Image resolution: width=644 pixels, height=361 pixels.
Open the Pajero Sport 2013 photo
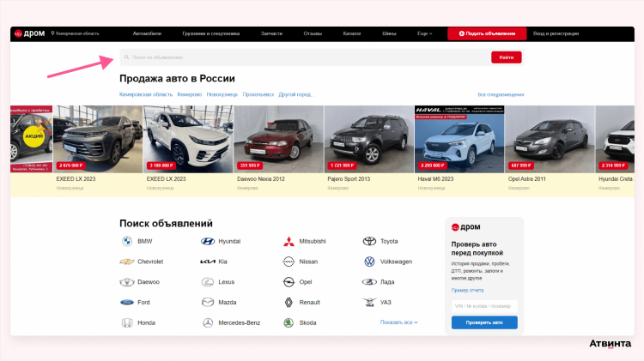pos(369,139)
